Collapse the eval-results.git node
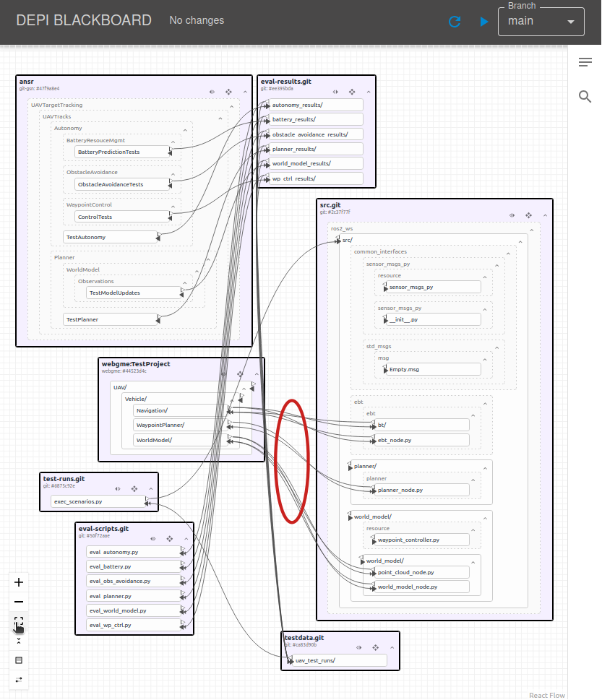The width and height of the screenshot is (602, 700). pyautogui.click(x=369, y=92)
